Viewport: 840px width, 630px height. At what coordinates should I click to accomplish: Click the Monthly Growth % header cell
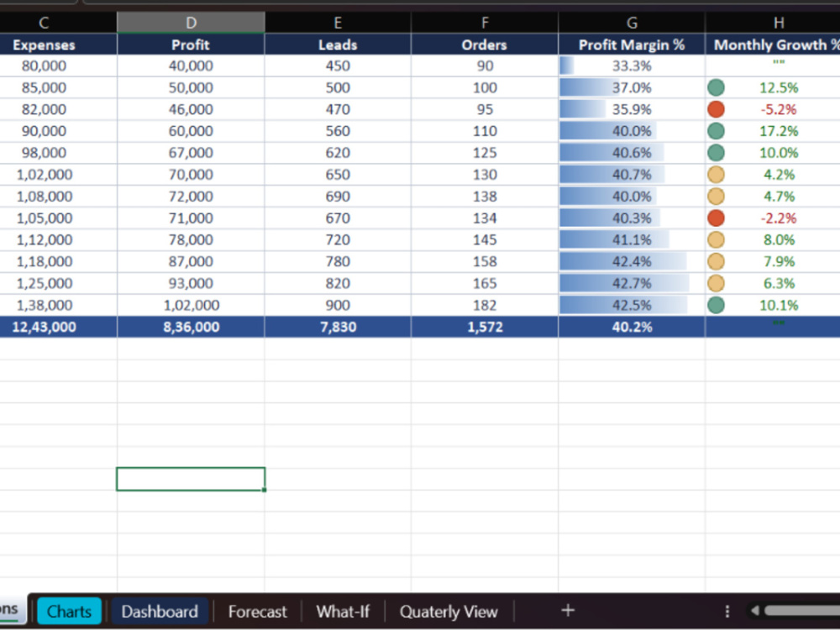[773, 45]
